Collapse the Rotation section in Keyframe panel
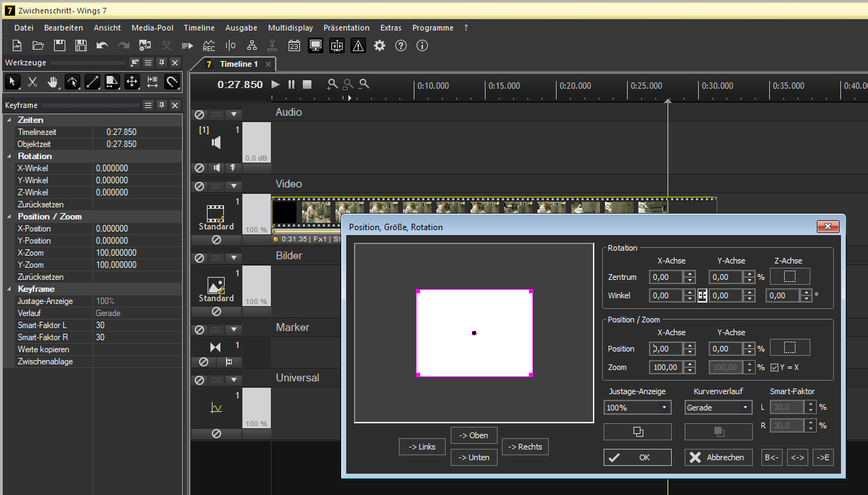Viewport: 868px width, 495px height. click(x=10, y=156)
